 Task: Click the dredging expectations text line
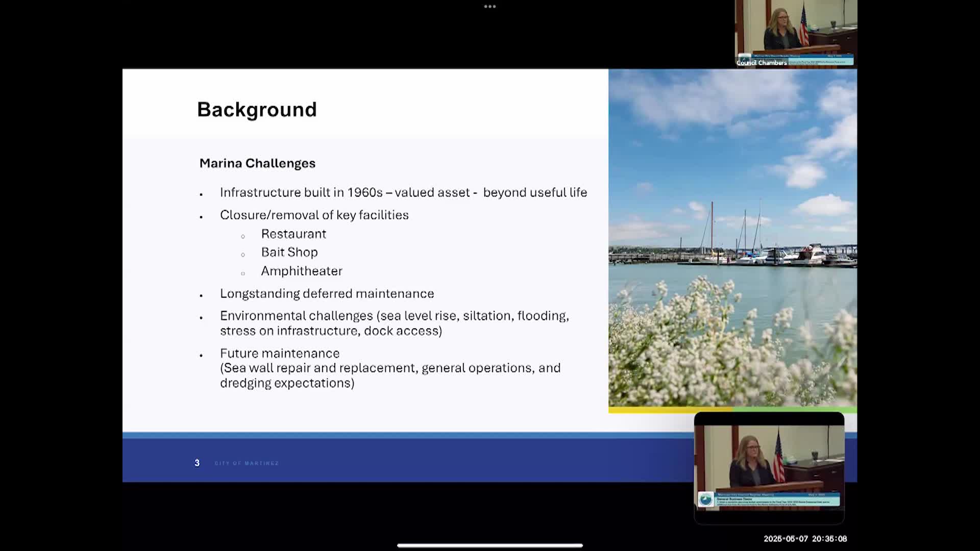coord(287,383)
